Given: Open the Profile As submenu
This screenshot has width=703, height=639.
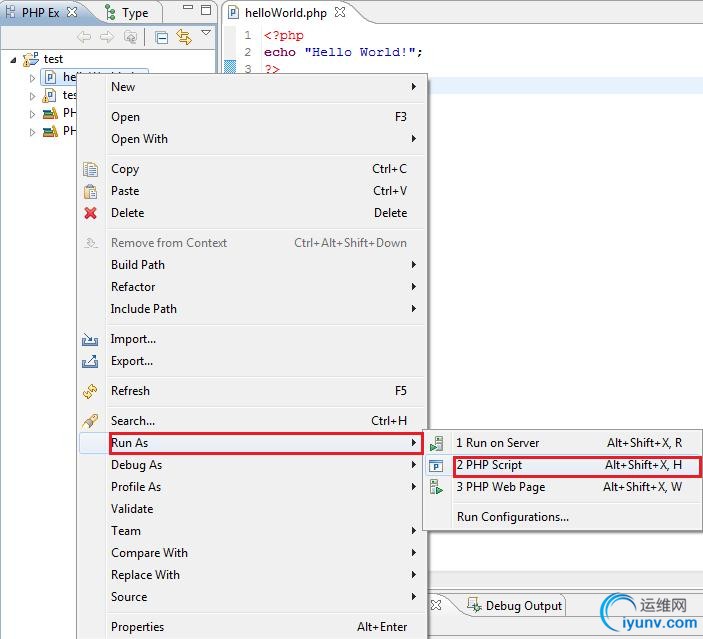Looking at the screenshot, I should point(265,487).
